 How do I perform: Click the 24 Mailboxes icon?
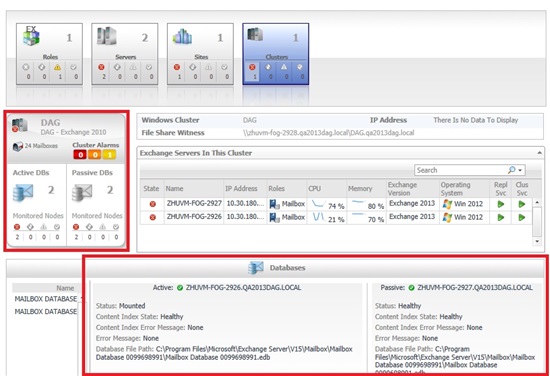click(x=18, y=146)
